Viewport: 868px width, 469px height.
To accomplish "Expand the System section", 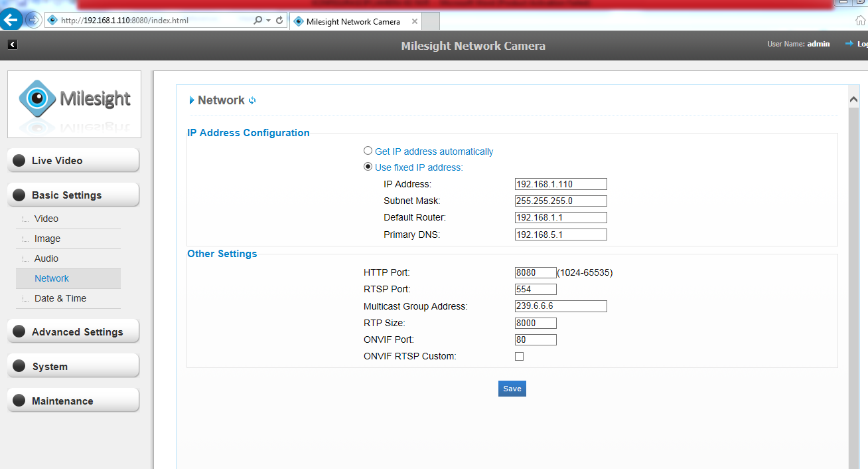I will (x=74, y=366).
